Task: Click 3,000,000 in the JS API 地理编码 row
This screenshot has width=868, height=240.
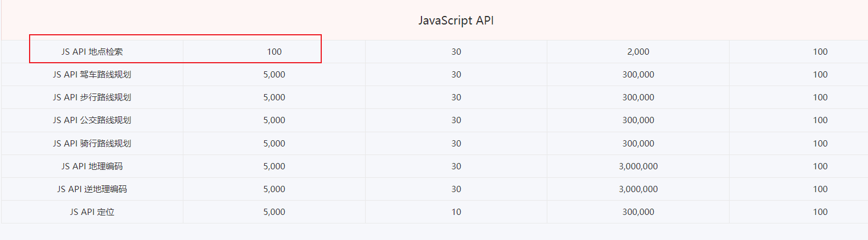Action: click(x=638, y=166)
